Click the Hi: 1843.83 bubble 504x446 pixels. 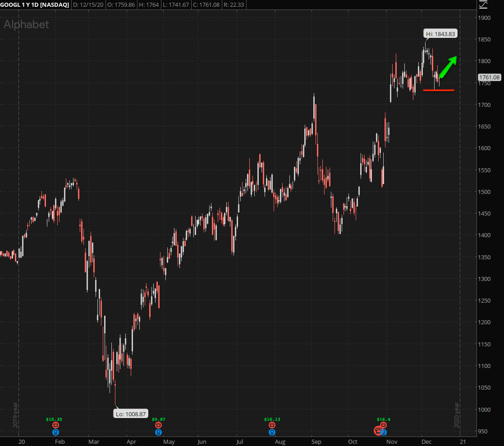point(440,34)
